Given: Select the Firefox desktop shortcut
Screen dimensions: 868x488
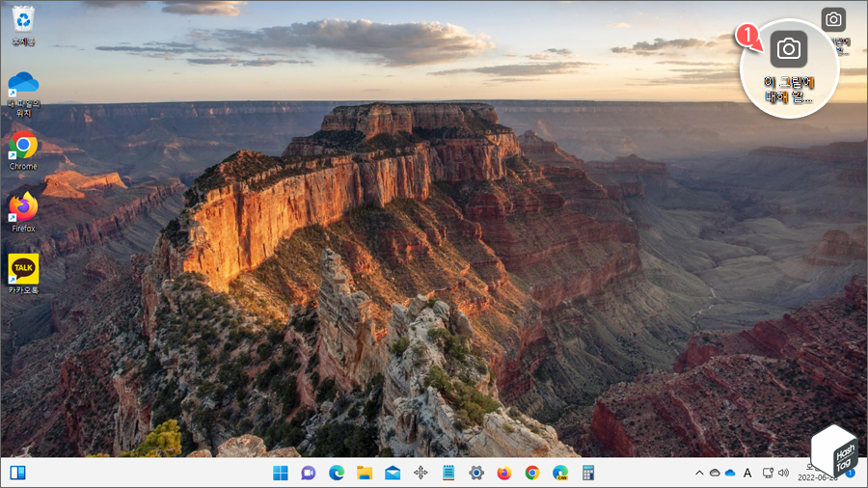Looking at the screenshot, I should pos(23,212).
